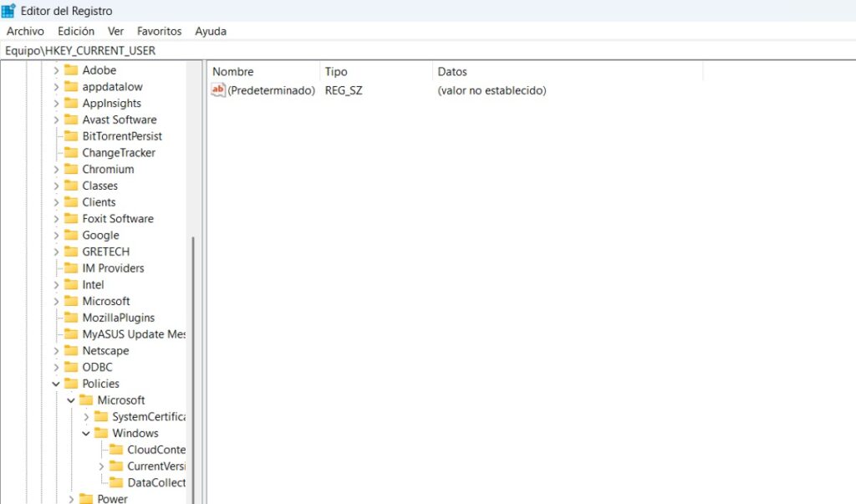Select the Microsoft folder icon

(x=70, y=301)
